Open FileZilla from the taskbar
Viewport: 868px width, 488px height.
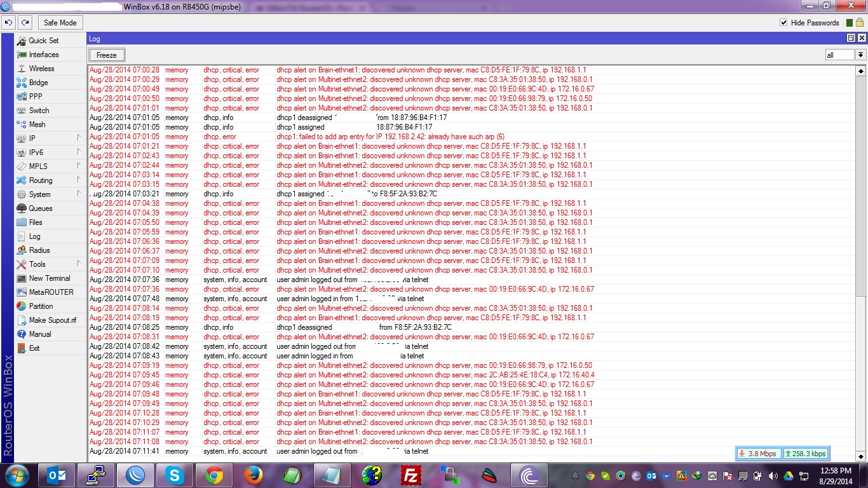[411, 475]
